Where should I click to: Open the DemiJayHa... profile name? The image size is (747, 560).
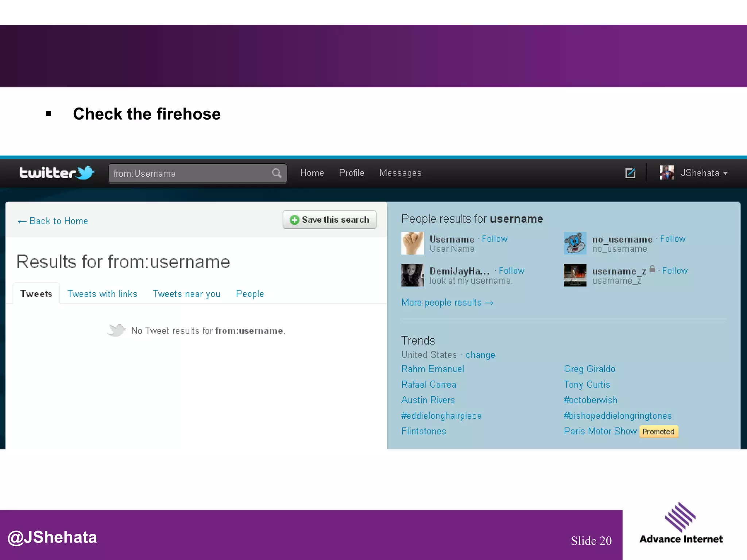tap(460, 271)
